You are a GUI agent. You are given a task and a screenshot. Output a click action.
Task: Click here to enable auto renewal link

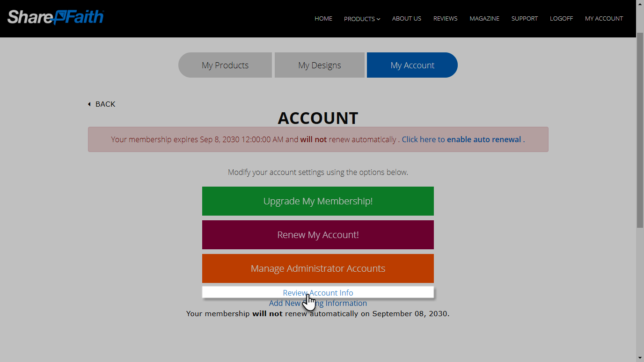pyautogui.click(x=463, y=139)
